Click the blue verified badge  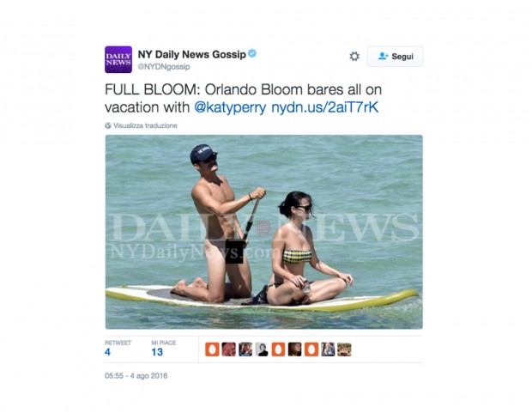(x=252, y=53)
